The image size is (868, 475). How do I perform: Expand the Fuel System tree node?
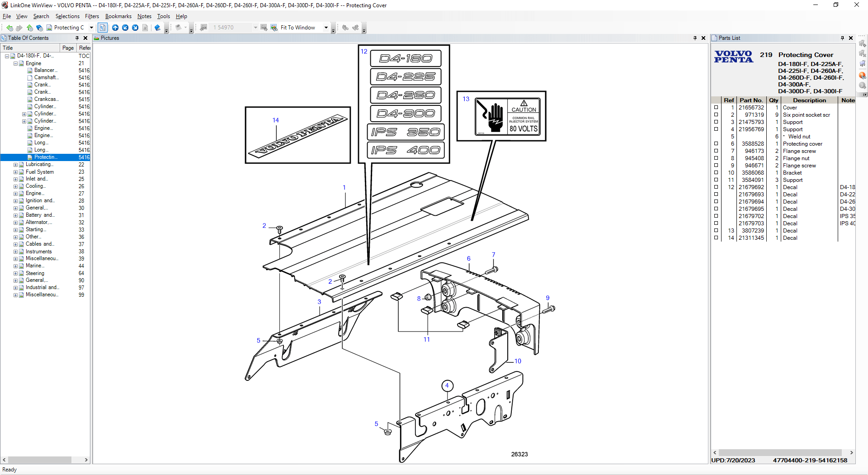[15, 172]
